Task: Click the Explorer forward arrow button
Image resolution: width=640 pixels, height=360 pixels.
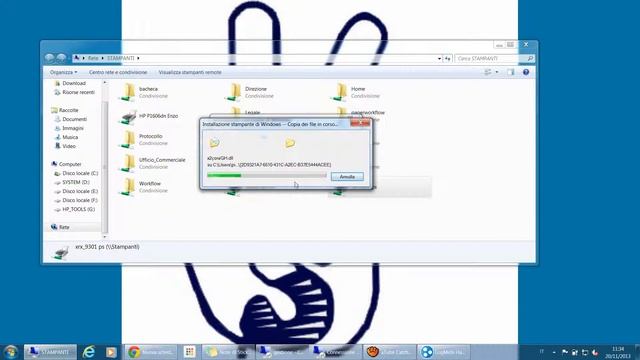Action: point(61,58)
